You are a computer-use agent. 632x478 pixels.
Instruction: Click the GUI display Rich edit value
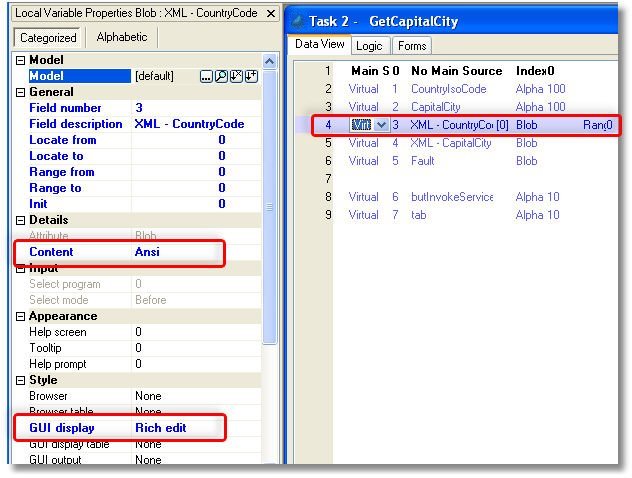pyautogui.click(x=160, y=428)
